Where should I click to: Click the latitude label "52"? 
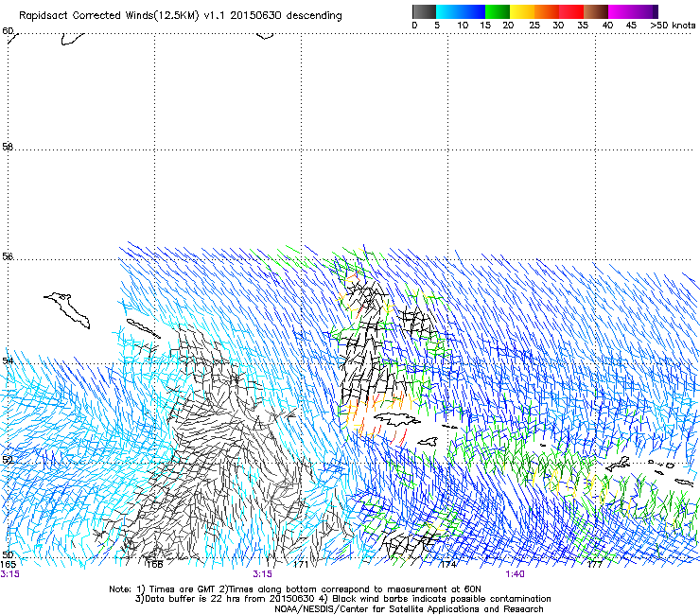[8, 460]
